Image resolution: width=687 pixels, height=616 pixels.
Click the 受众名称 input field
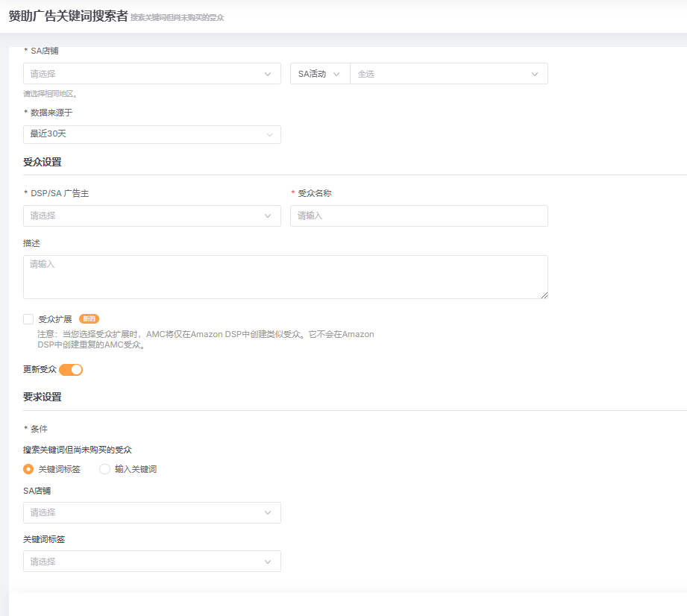point(418,216)
